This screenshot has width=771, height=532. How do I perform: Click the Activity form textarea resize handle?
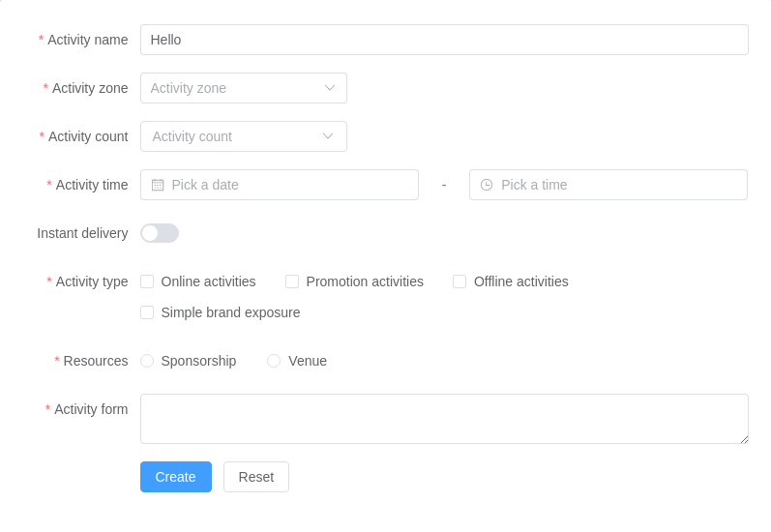coord(744,439)
